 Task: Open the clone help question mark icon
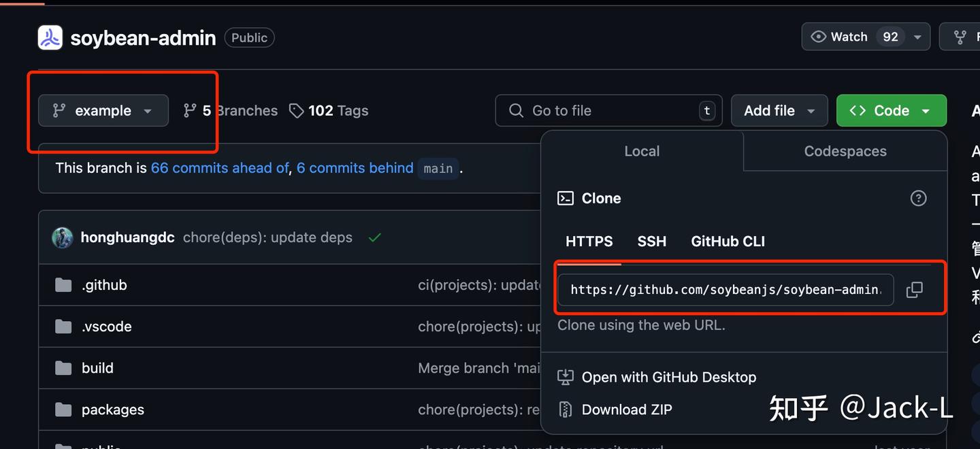(x=918, y=198)
